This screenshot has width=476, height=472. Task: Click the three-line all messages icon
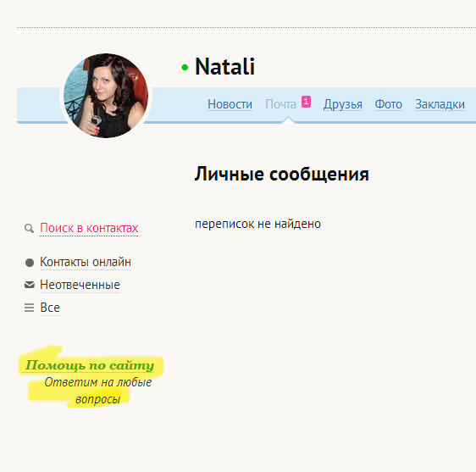tap(29, 308)
